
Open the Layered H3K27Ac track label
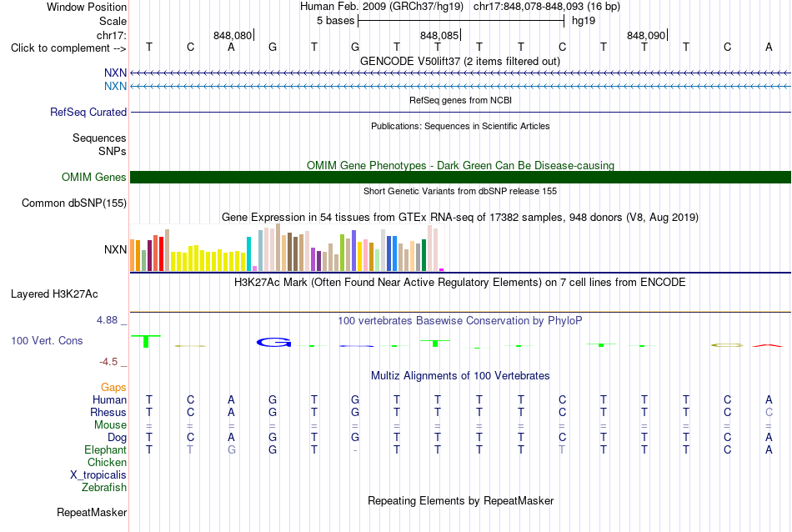pos(54,294)
